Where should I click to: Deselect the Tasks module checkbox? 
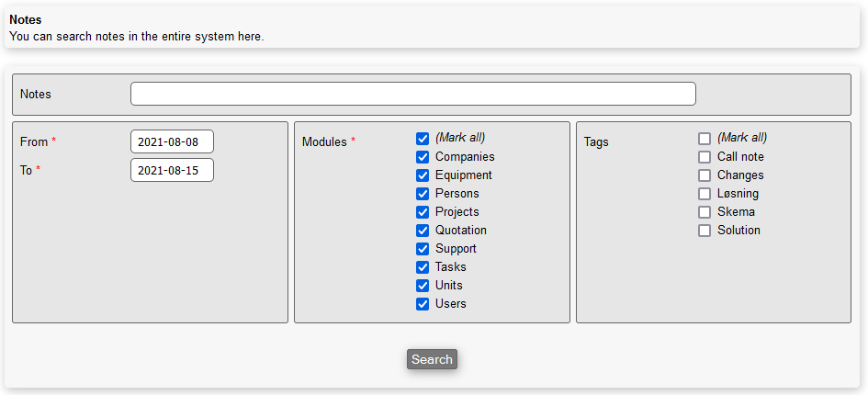(423, 267)
